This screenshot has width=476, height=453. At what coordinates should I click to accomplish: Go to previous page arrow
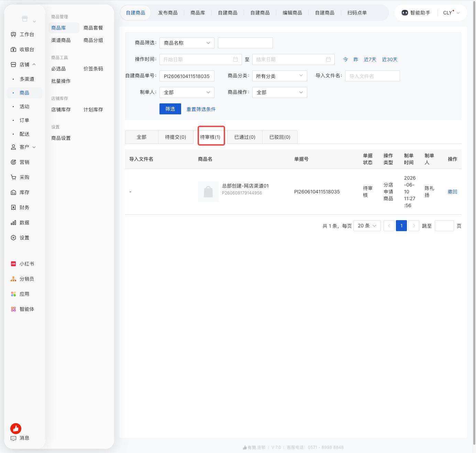coord(389,226)
